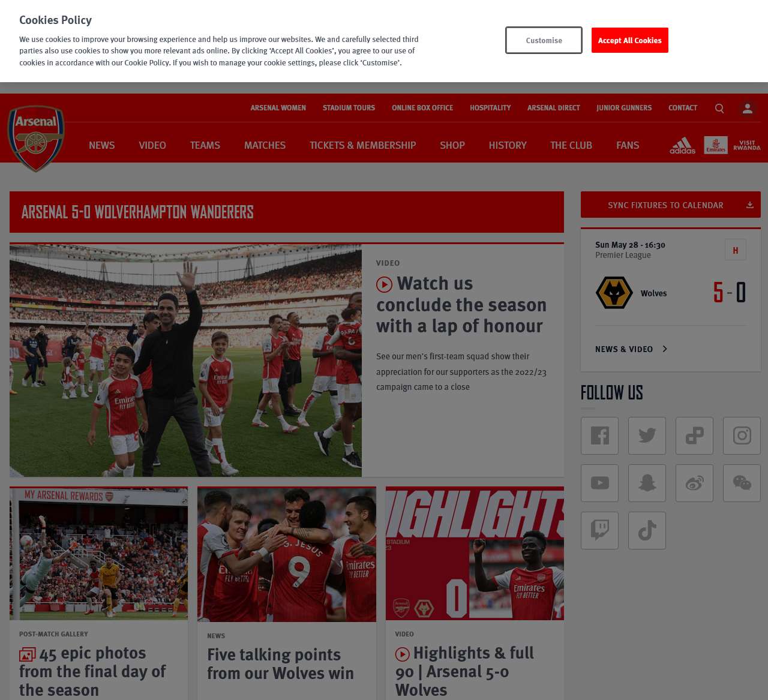768x700 pixels.
Task: Open Stadium Tours link
Action: [x=349, y=108]
